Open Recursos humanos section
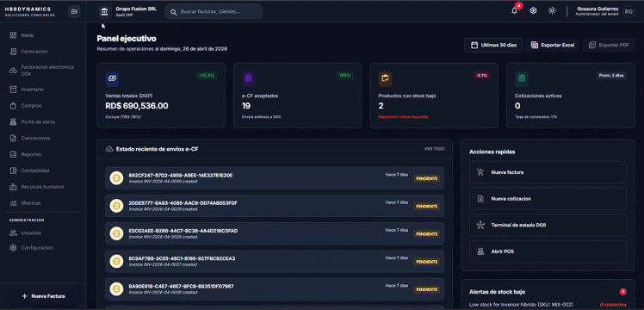Image resolution: width=644 pixels, height=310 pixels. [43, 187]
